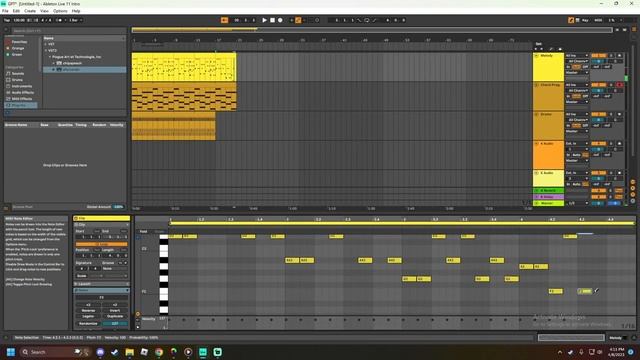Open the 4 Audio track Ext. In dropdown
640x360 pixels.
(576, 144)
